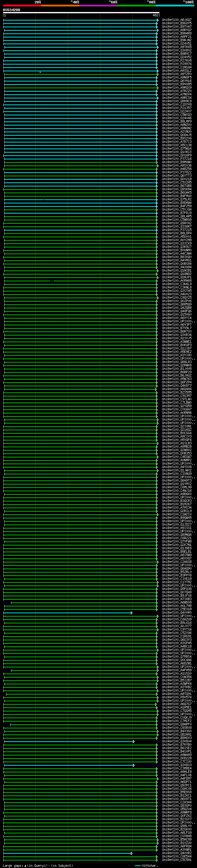Select hit label UniRef100_Q6G3V3
The width and height of the screenshot is (197, 868).
click(177, 640)
